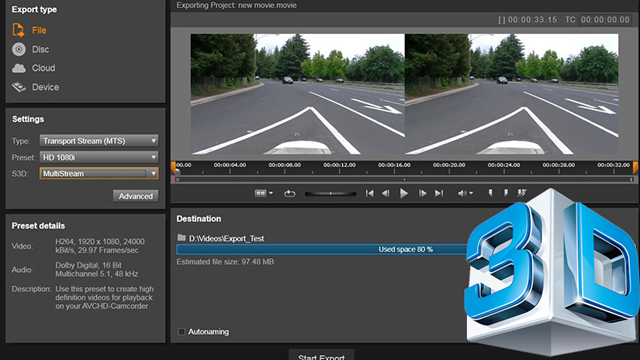Viewport: 640px width, 360px height.
Task: Toggle loop playback
Action: (289, 193)
